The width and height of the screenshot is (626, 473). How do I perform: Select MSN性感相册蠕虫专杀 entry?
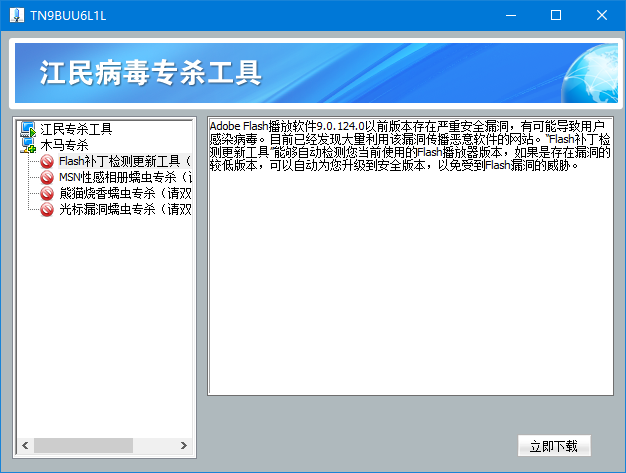(125, 177)
